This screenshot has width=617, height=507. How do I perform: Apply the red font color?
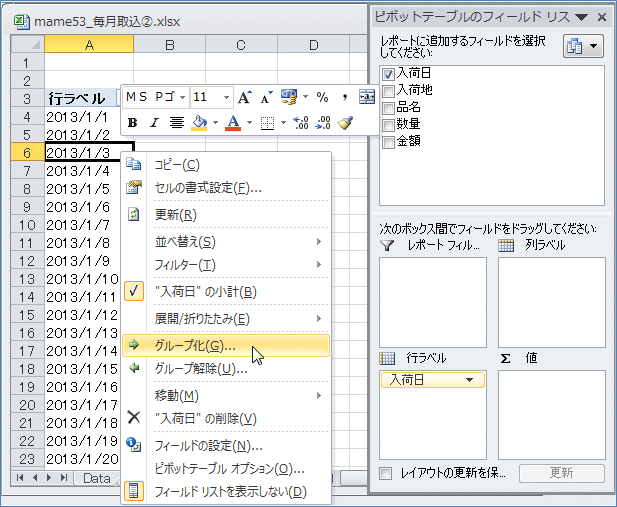[x=233, y=123]
